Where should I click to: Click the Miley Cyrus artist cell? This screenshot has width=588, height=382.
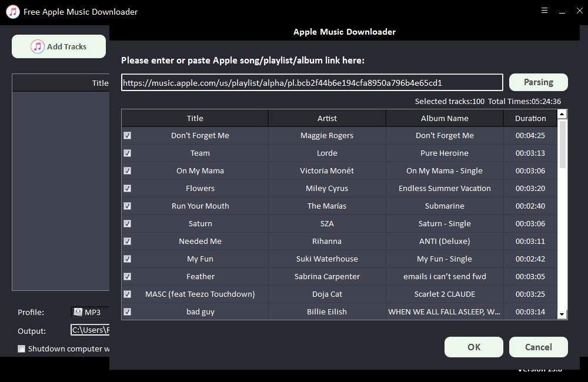click(327, 188)
